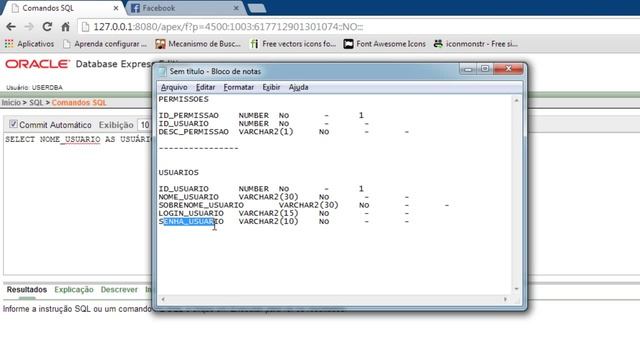640x360 pixels.
Task: Select the Descrever tab
Action: (x=119, y=290)
